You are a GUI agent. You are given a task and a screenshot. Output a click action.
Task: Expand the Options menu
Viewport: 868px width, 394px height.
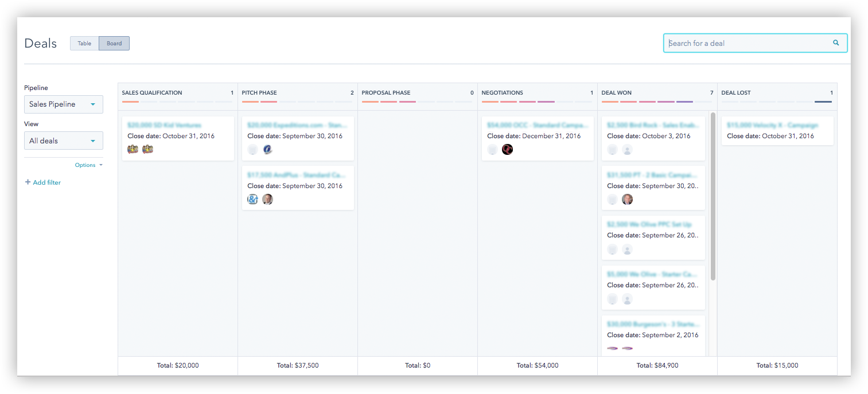tap(89, 165)
